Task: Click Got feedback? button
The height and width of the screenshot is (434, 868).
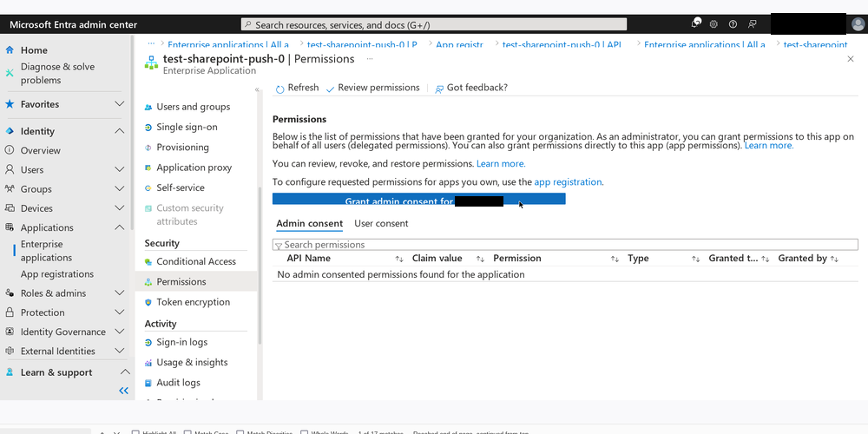Action: [471, 88]
